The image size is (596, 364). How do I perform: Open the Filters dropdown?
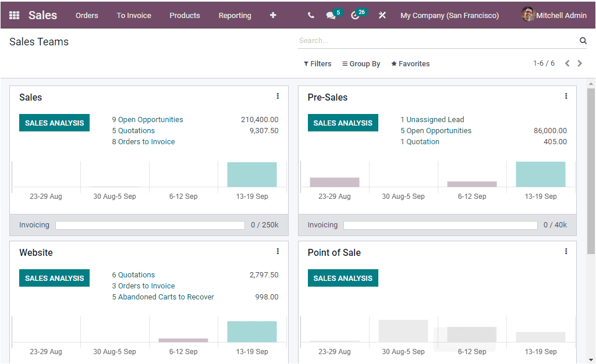click(317, 63)
